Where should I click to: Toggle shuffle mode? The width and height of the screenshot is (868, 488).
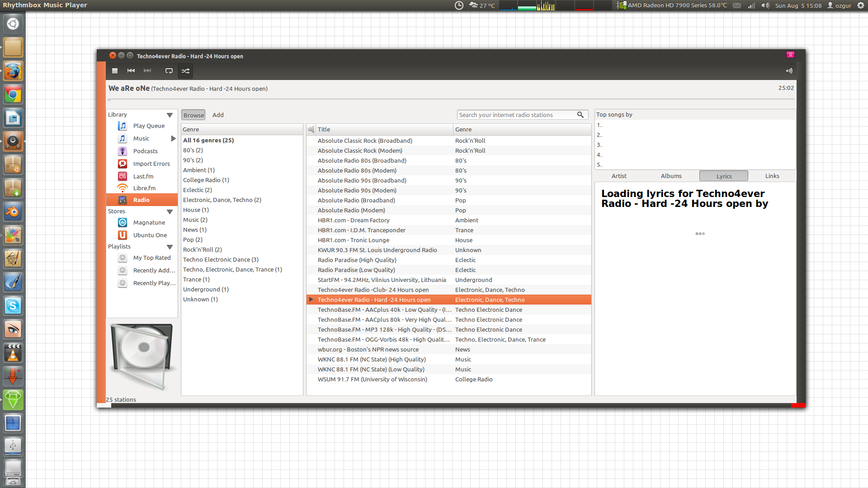pyautogui.click(x=185, y=71)
